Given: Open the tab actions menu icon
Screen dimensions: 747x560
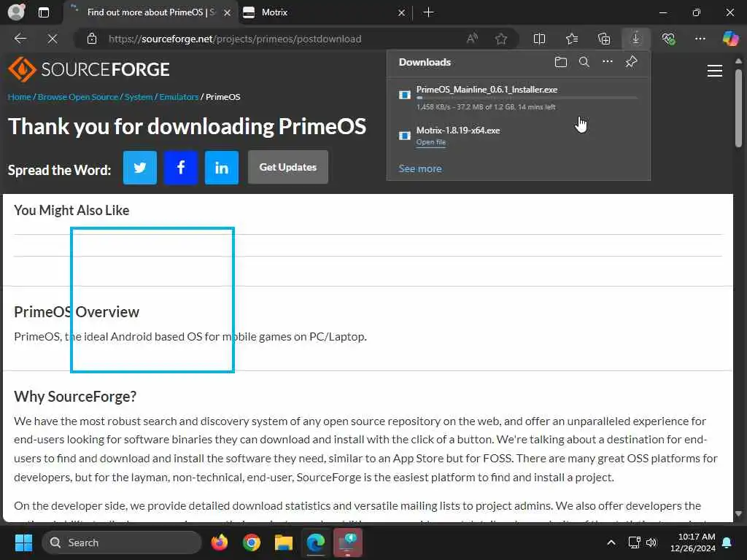Looking at the screenshot, I should (43, 12).
